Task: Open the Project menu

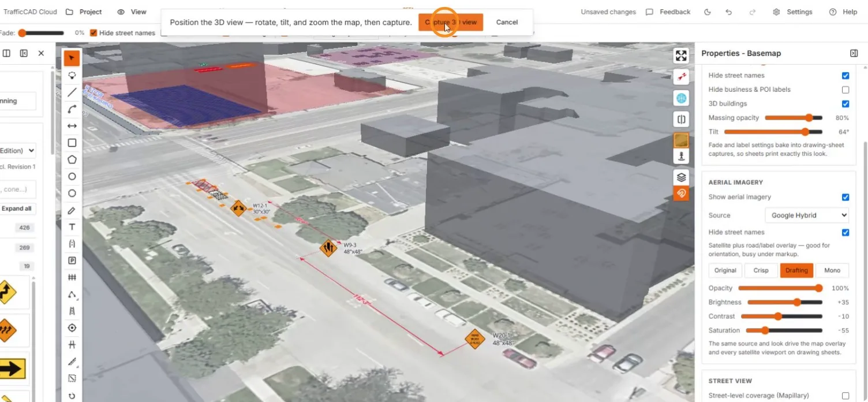Action: 84,12
